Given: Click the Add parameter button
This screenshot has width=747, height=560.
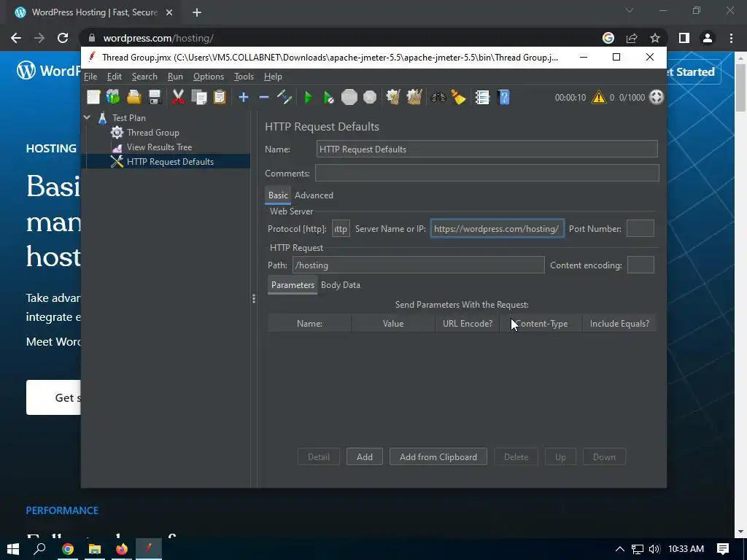Looking at the screenshot, I should coord(365,456).
